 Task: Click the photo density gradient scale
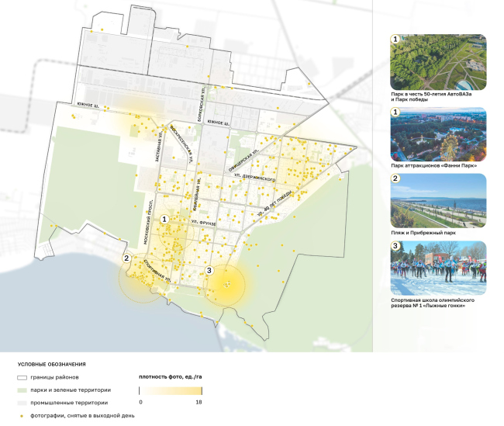(171, 391)
